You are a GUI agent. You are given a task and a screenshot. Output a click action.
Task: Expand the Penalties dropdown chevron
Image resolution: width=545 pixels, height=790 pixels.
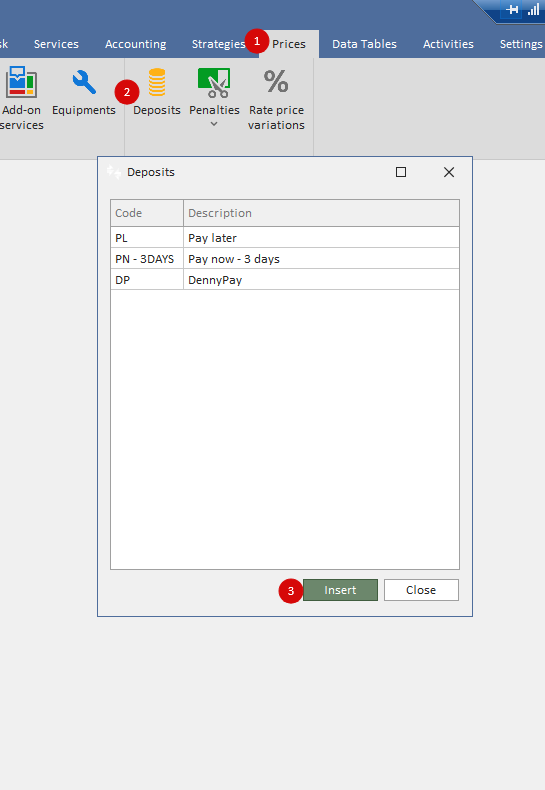pos(214,124)
